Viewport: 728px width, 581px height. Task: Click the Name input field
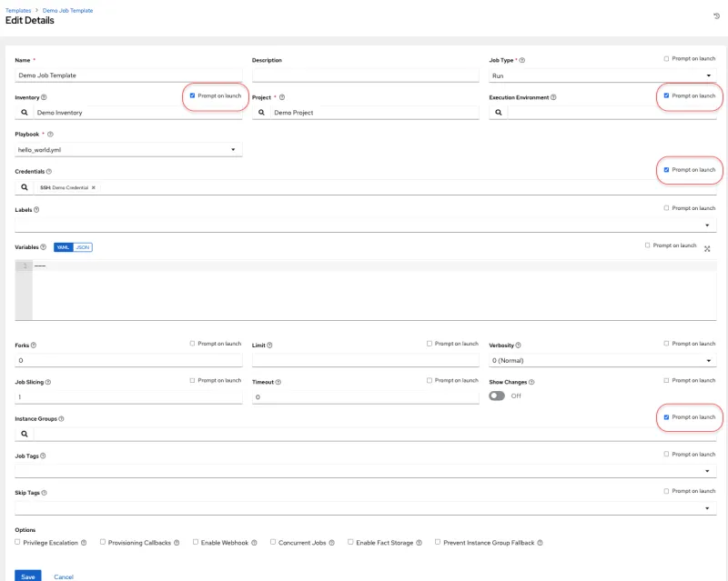click(128, 75)
